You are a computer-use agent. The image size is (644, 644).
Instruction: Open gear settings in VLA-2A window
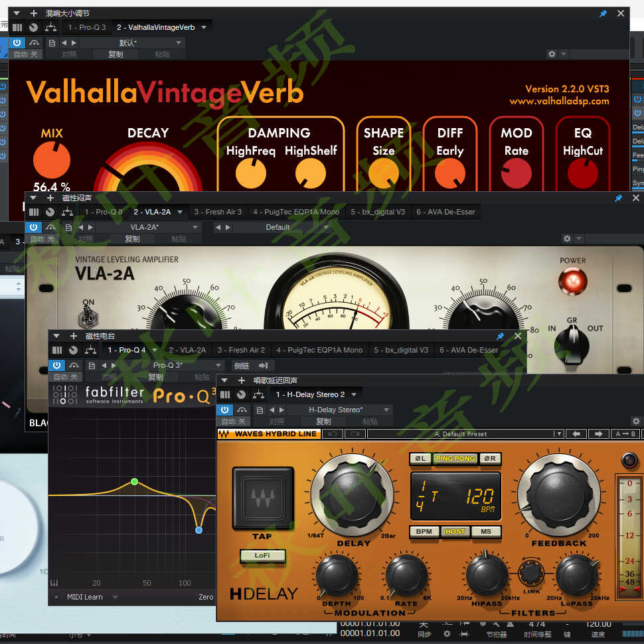pos(567,238)
